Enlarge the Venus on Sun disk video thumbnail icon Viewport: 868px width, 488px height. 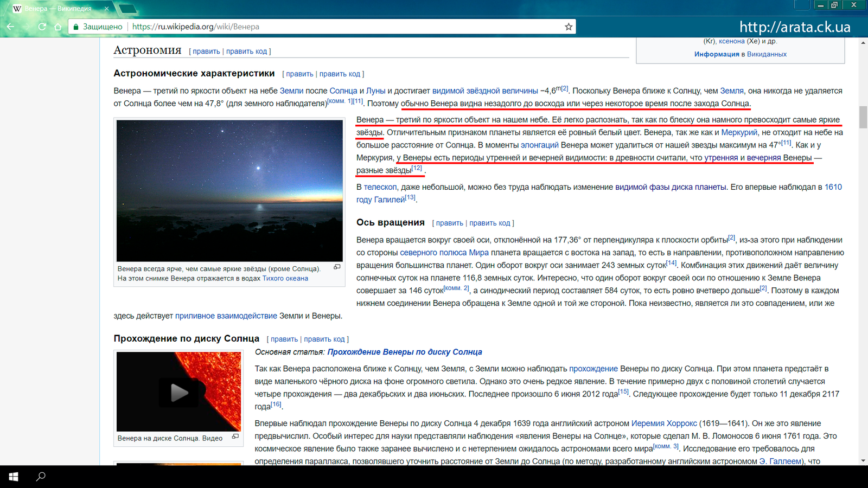pyautogui.click(x=235, y=436)
